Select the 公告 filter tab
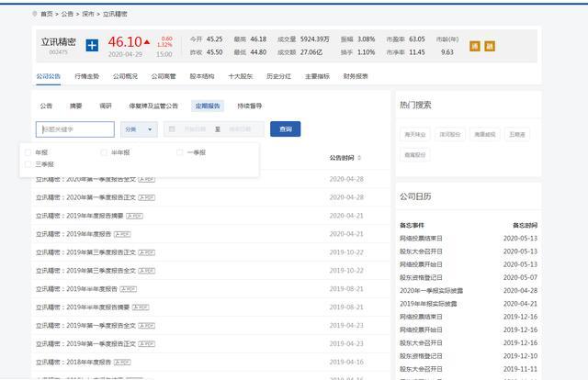Viewport: 588px width, 380px height. [x=46, y=106]
